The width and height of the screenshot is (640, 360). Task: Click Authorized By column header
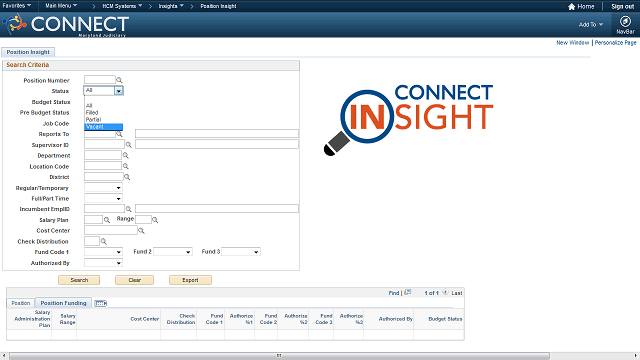coord(396,319)
